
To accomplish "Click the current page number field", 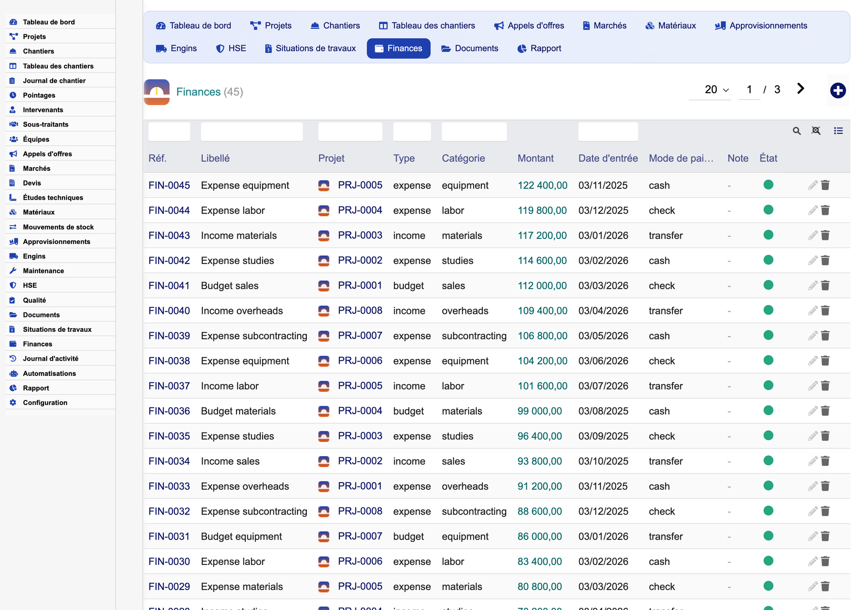I will point(749,90).
